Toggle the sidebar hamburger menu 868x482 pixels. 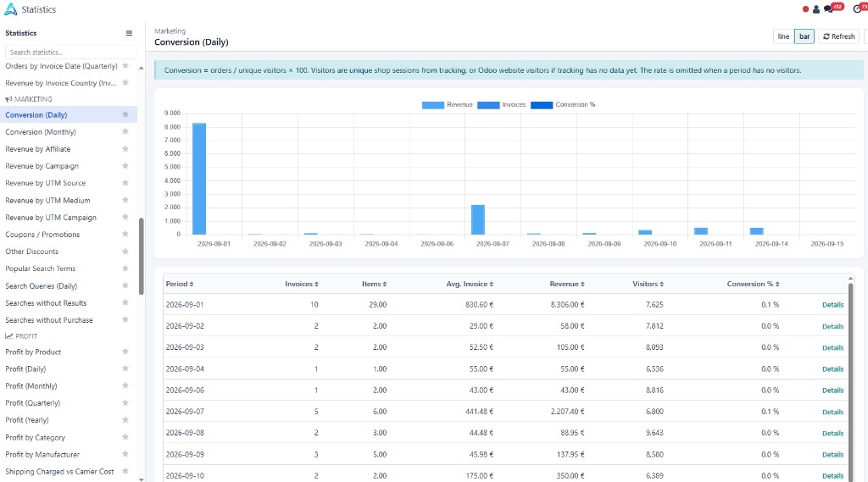(x=129, y=33)
